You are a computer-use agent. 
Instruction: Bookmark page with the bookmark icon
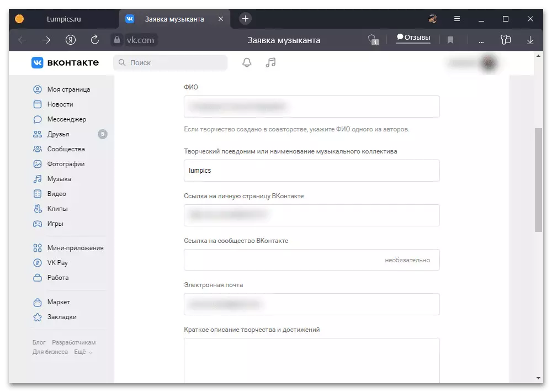click(x=450, y=40)
